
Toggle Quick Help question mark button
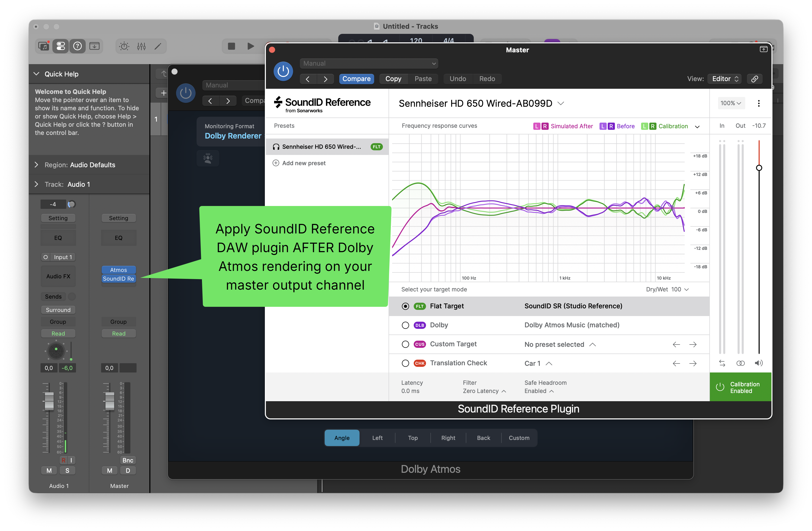(78, 46)
